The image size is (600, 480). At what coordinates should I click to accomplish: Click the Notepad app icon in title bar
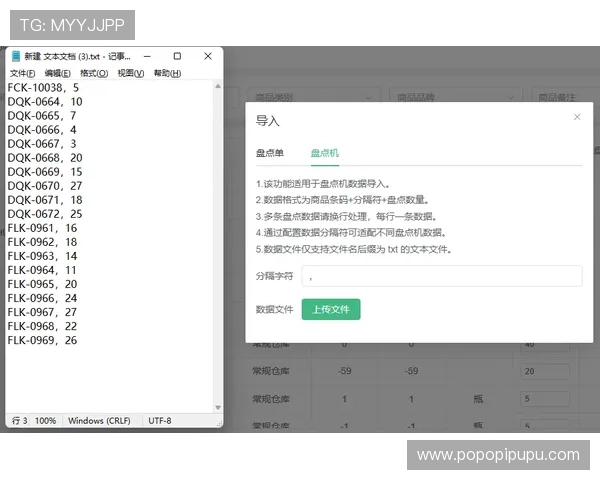pos(16,56)
